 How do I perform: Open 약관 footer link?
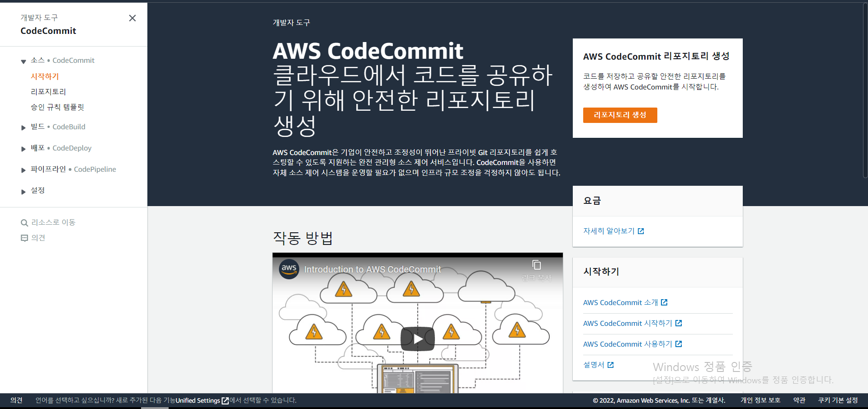tap(799, 400)
